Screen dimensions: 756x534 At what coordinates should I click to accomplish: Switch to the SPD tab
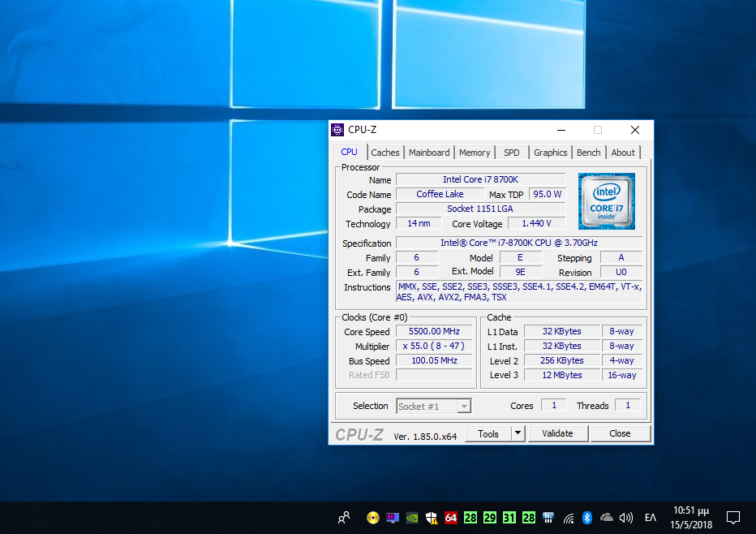512,153
